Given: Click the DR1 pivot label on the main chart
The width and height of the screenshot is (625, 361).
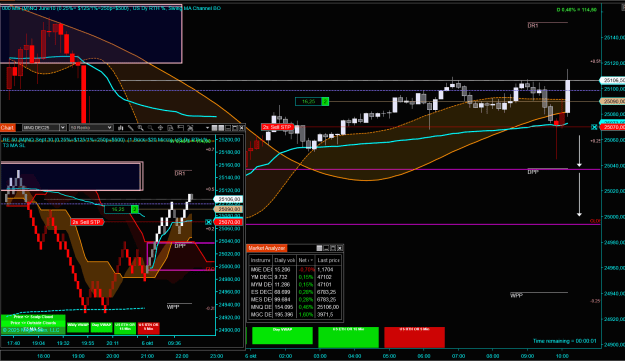Looking at the screenshot, I should point(533,26).
